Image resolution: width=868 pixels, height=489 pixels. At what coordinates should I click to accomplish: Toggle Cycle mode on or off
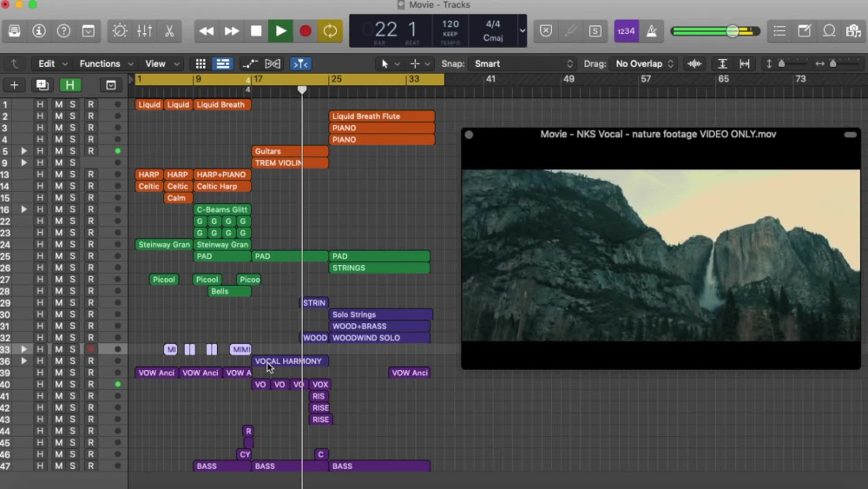coord(330,31)
